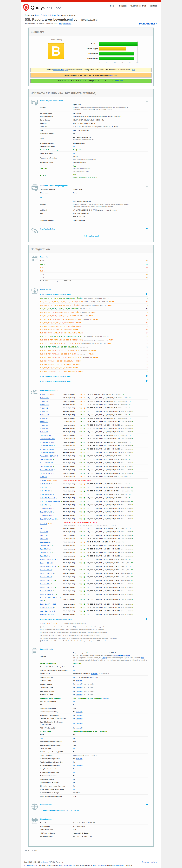Expand request row number 1 for beyondsemi.com
Screen dimensions: 182x868
(41, 810)
